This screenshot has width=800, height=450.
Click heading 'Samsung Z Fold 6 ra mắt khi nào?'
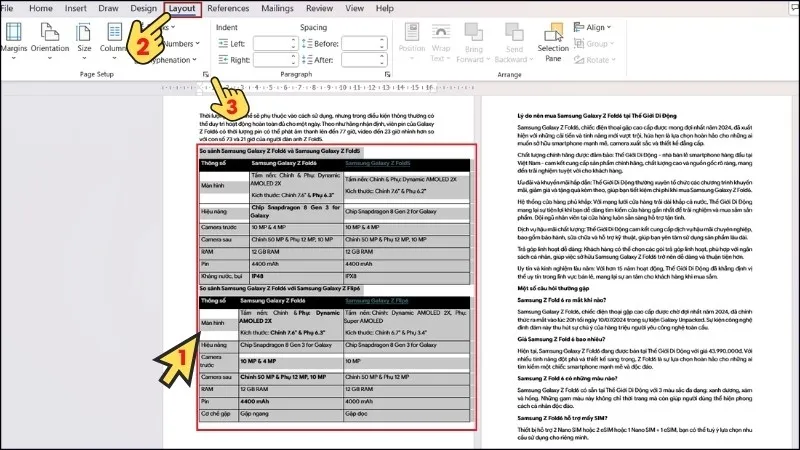pyautogui.click(x=562, y=300)
